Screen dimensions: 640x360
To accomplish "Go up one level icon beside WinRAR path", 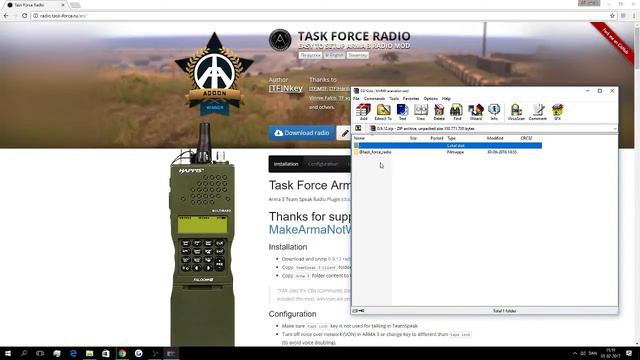I will coord(358,128).
